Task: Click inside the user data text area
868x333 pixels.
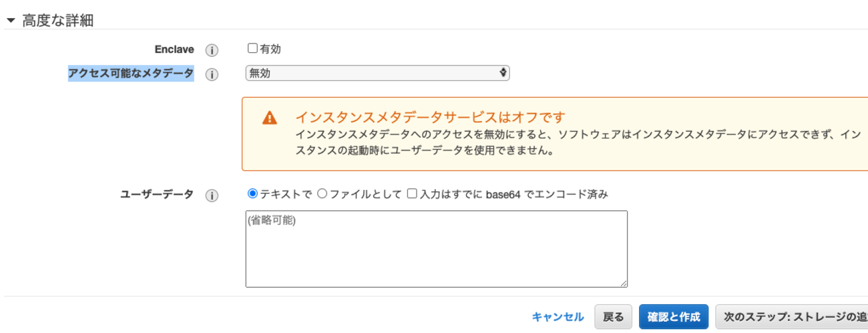Action: point(436,249)
